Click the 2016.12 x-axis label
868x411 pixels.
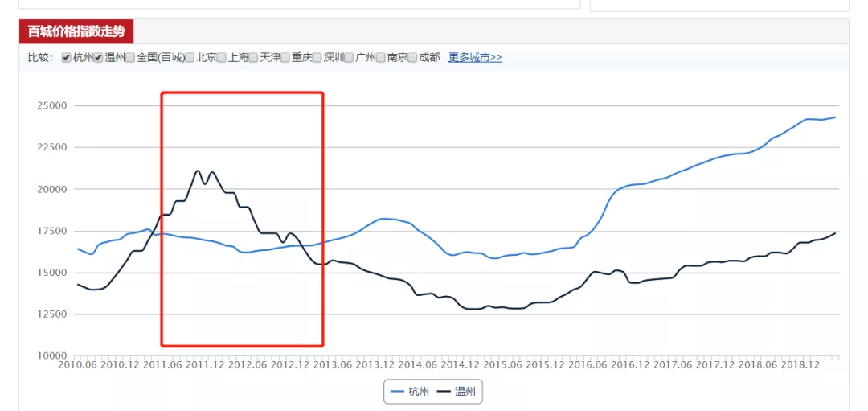point(631,366)
